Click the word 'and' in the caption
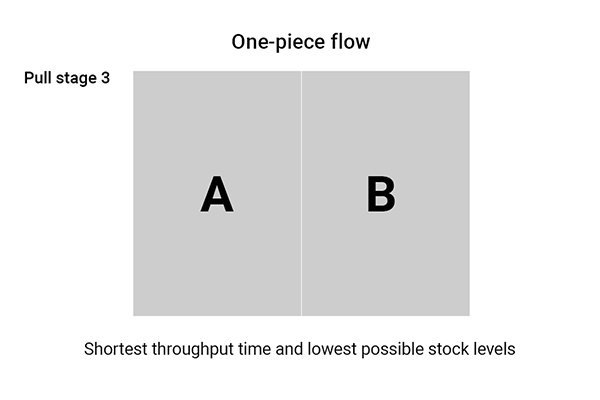This screenshot has height=400, width=600. click(289, 349)
